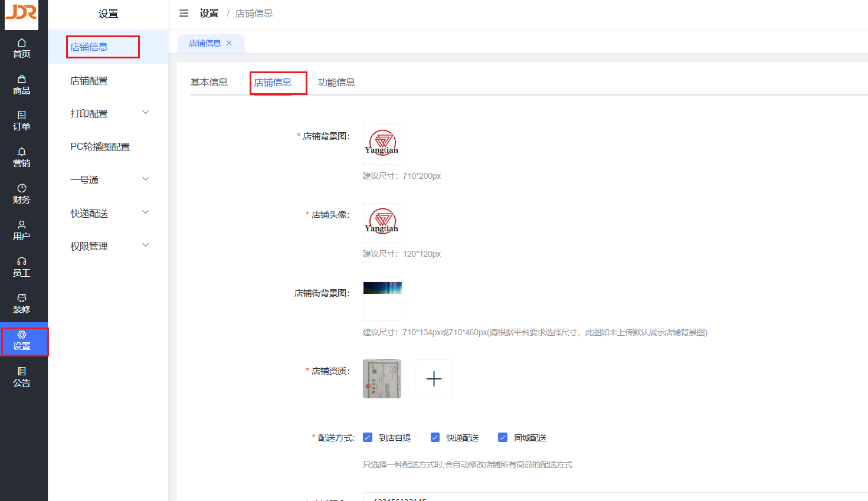Expand the 一号通 submenu arrow

146,179
